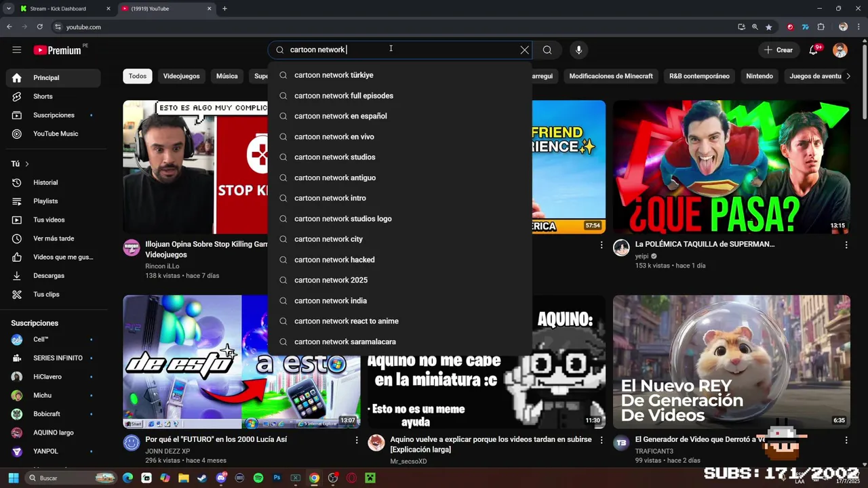Open Suscripciones in the sidebar
Viewport: 868px width, 488px height.
(x=53, y=115)
